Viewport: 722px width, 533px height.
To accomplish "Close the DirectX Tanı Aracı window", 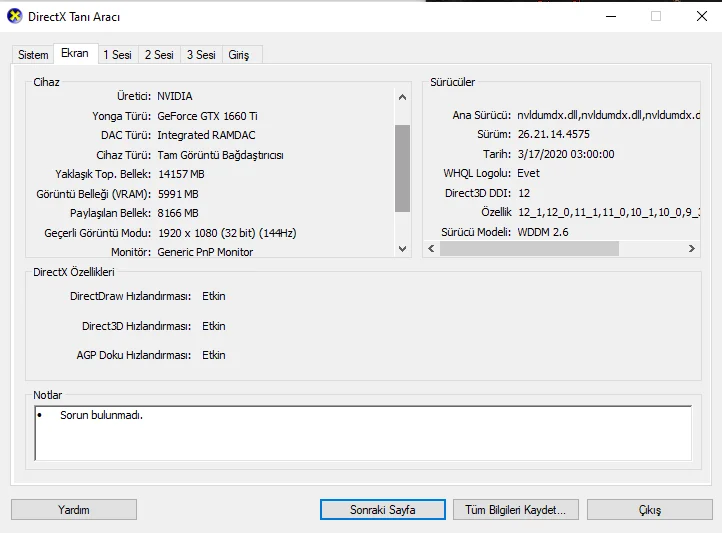I will (x=702, y=17).
